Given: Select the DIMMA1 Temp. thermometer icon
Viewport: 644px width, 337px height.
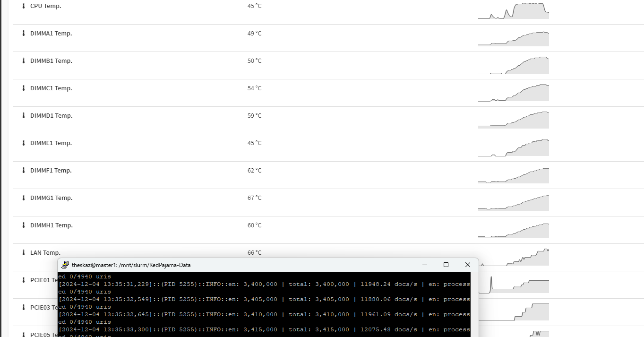Looking at the screenshot, I should (x=23, y=33).
